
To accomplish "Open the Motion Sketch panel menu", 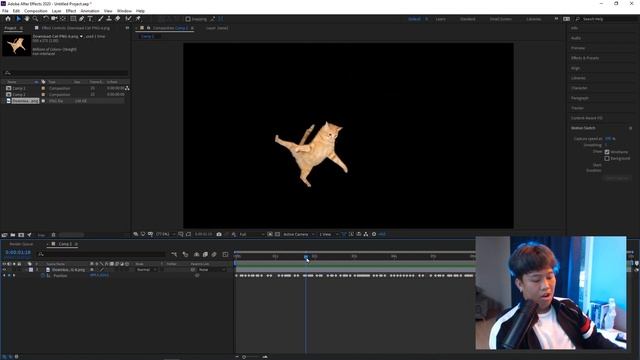I will click(631, 128).
